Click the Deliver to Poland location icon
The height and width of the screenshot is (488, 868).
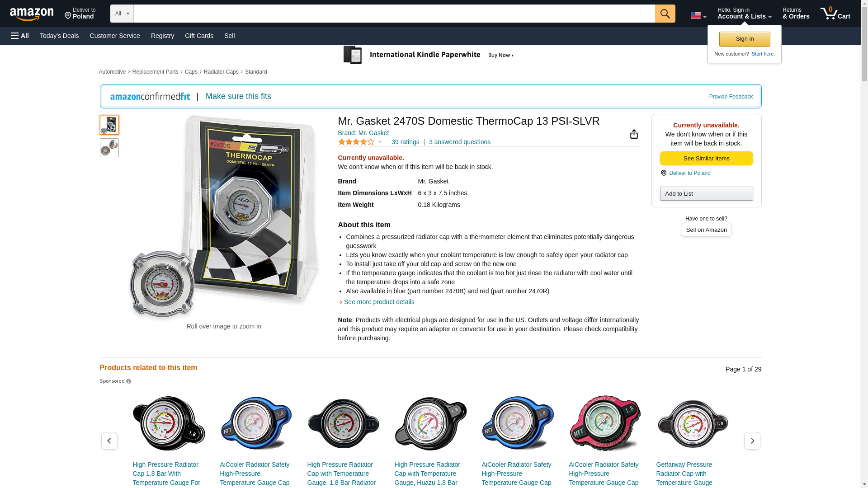coord(663,173)
